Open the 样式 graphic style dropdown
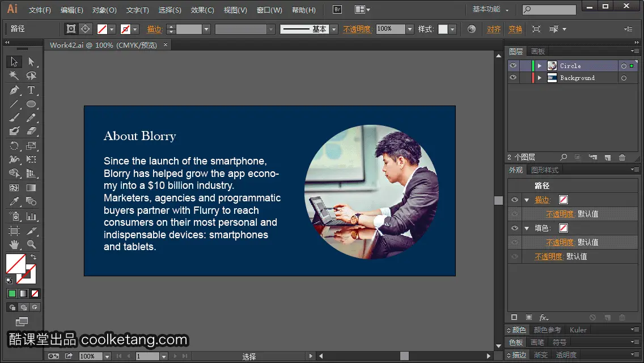This screenshot has height=363, width=644. pos(452,29)
